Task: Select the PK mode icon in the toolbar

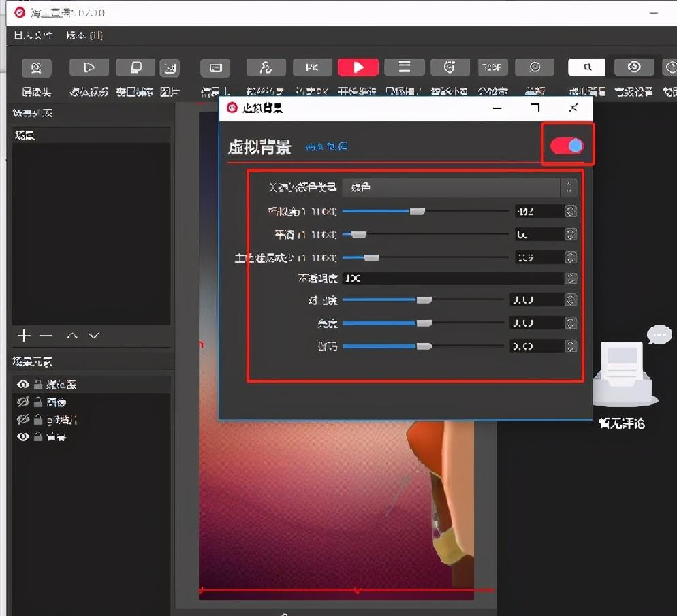Action: 312,67
